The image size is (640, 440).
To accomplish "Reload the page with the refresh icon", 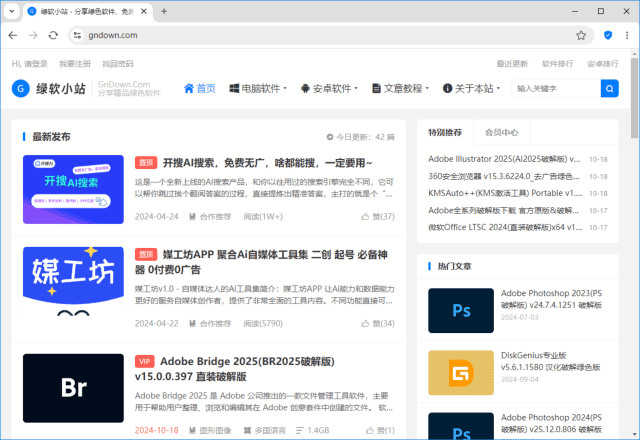I will click(x=53, y=35).
